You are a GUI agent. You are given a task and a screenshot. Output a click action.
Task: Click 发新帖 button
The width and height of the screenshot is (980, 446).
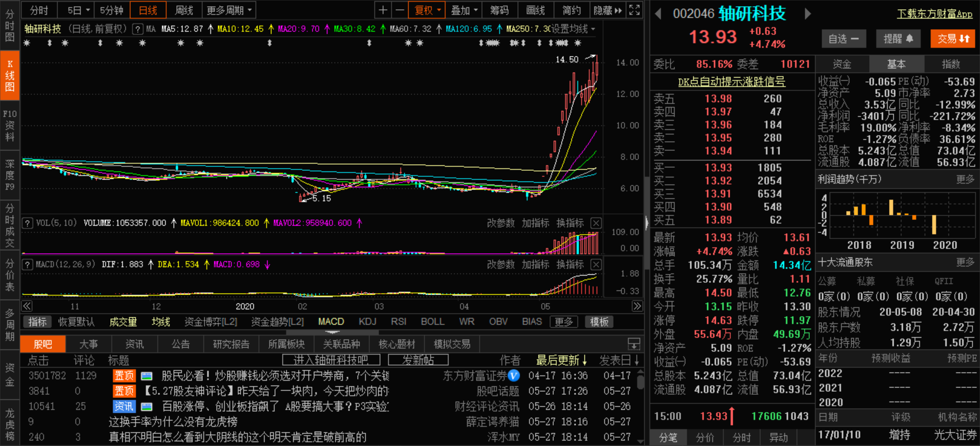pyautogui.click(x=418, y=360)
